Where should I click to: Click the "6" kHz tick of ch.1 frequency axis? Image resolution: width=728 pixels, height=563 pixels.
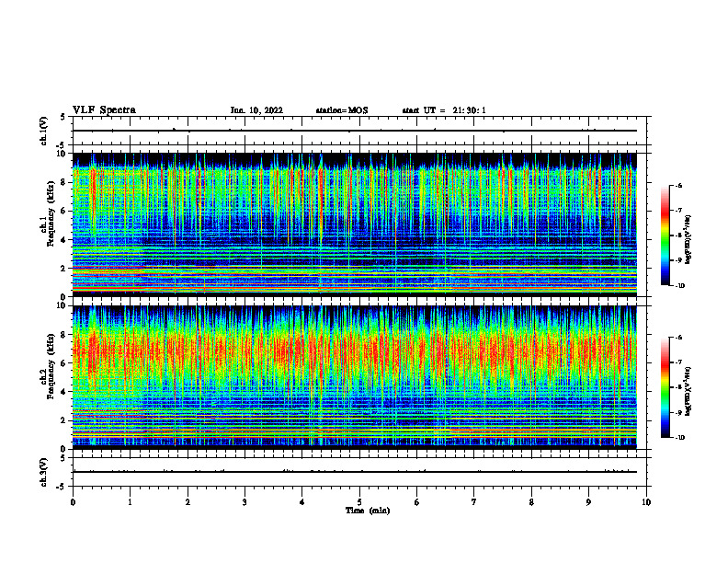pos(64,212)
